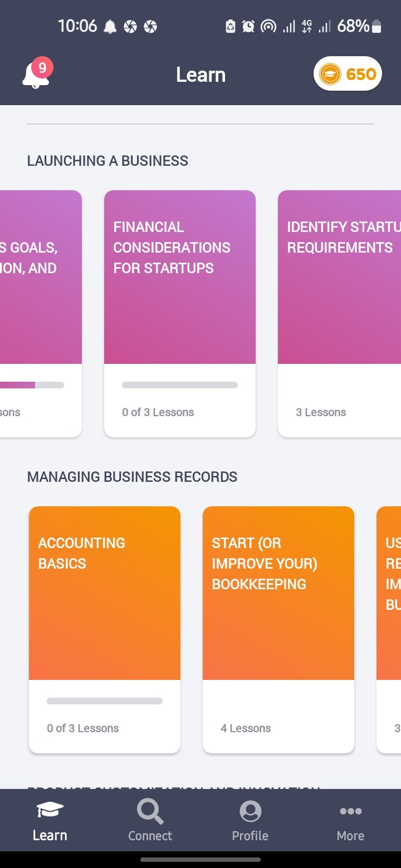Tap the Managing Business Records heading

[132, 477]
